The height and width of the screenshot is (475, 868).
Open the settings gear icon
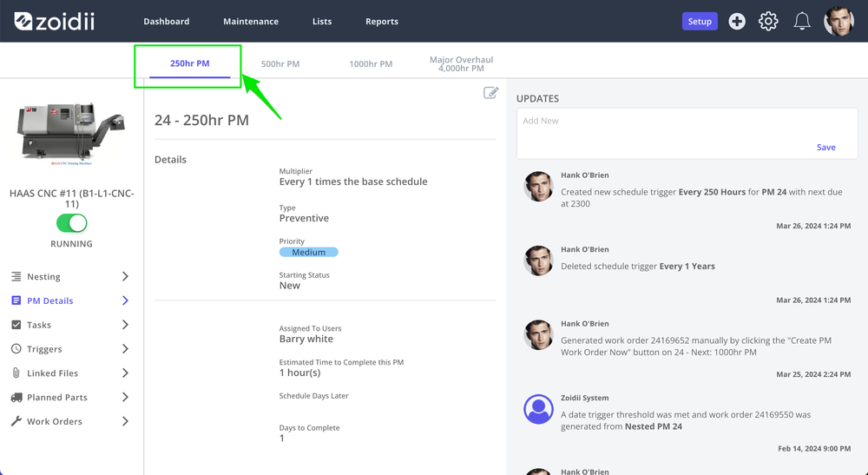pyautogui.click(x=768, y=21)
